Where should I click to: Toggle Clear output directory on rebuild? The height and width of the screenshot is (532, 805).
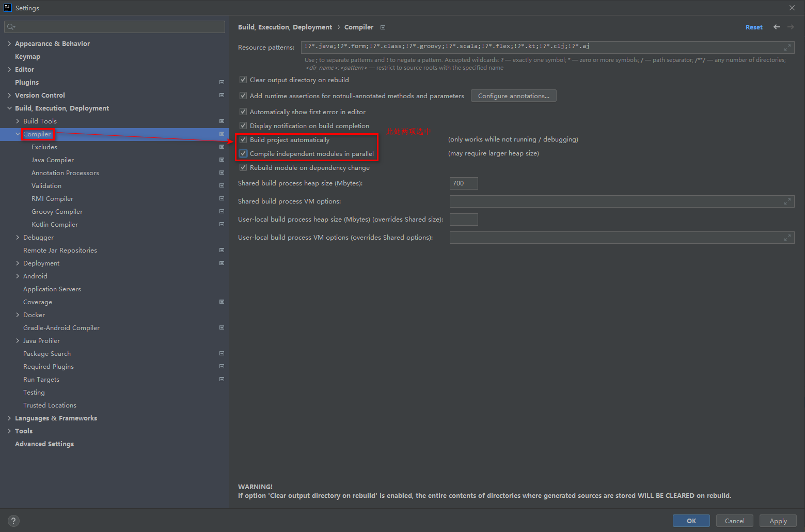click(x=243, y=80)
